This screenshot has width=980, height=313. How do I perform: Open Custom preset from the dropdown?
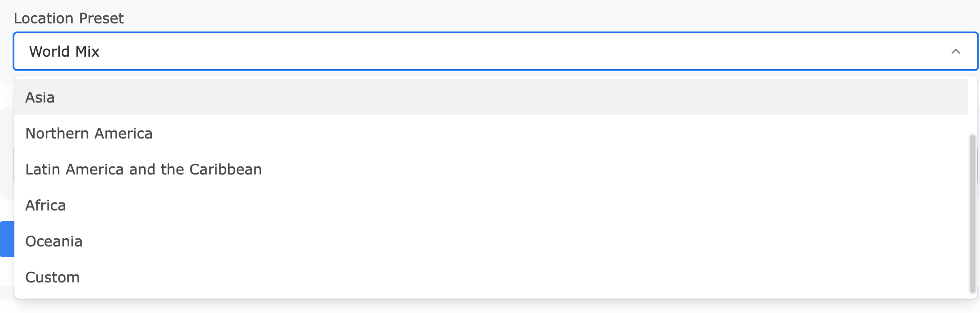53,277
